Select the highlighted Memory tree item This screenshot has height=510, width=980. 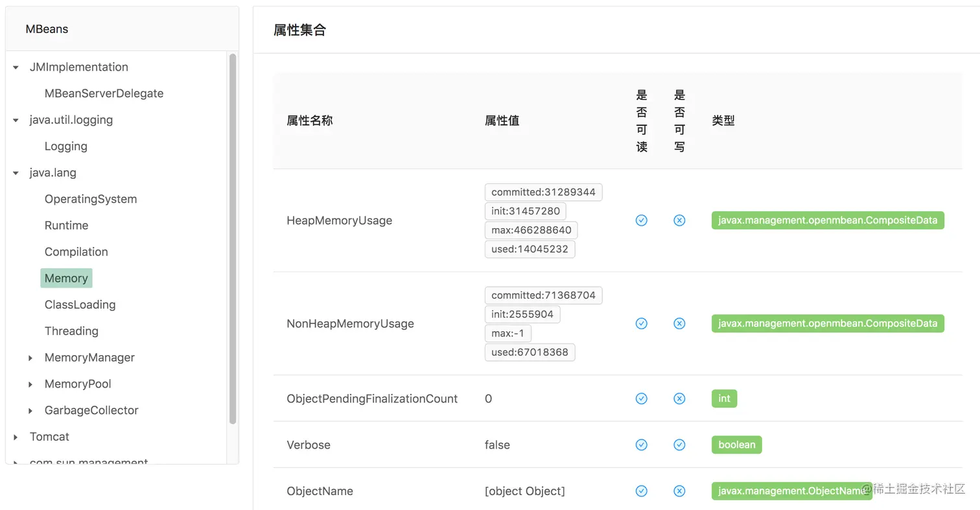click(x=66, y=278)
